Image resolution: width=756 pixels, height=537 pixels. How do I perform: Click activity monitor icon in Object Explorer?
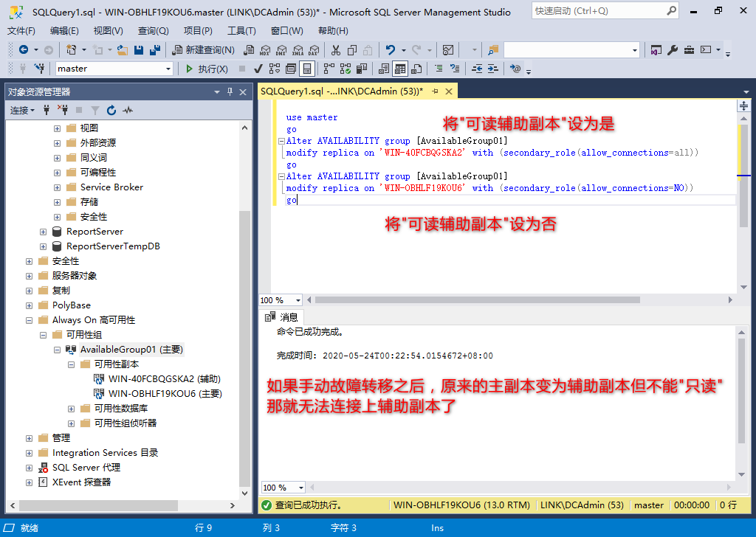point(128,111)
